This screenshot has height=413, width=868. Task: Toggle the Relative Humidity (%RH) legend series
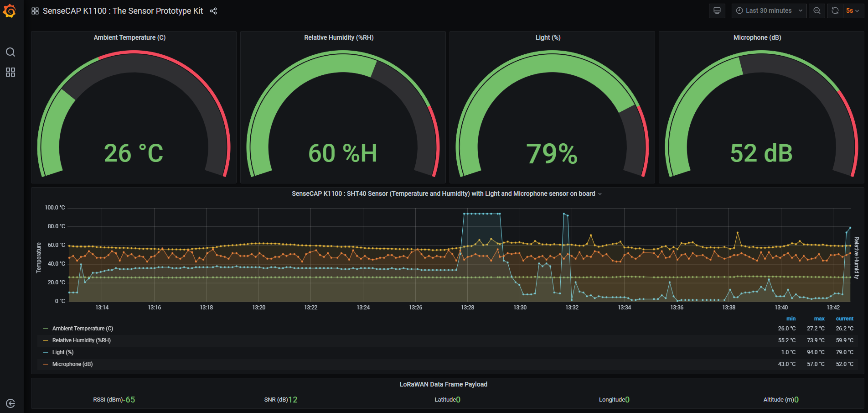82,340
